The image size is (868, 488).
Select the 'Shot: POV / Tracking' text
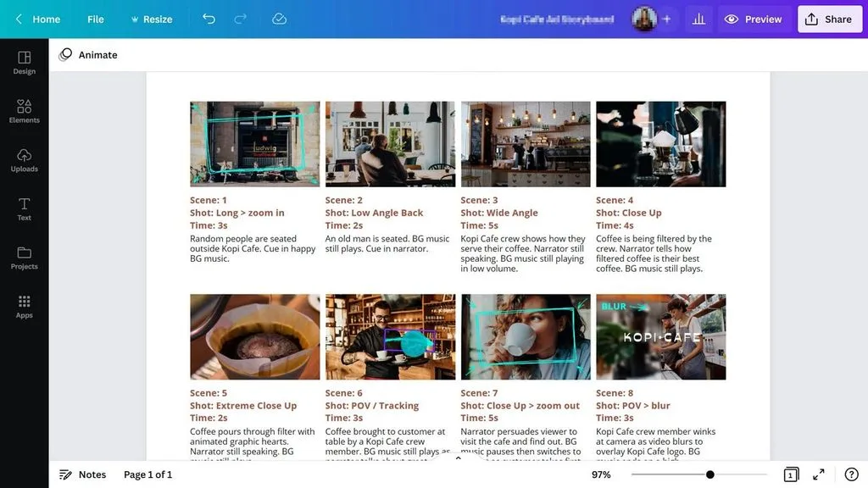click(372, 406)
